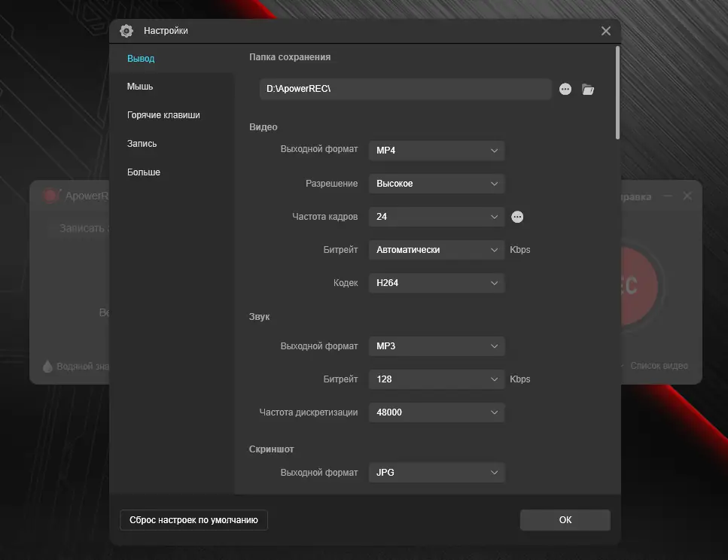Click the Кодек label

pyautogui.click(x=346, y=283)
